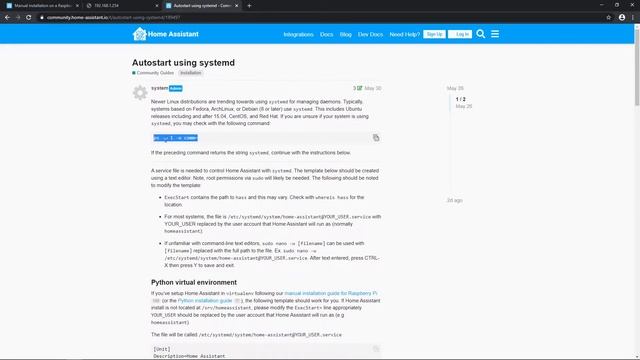Open the hamburger menu in header

(x=495, y=34)
